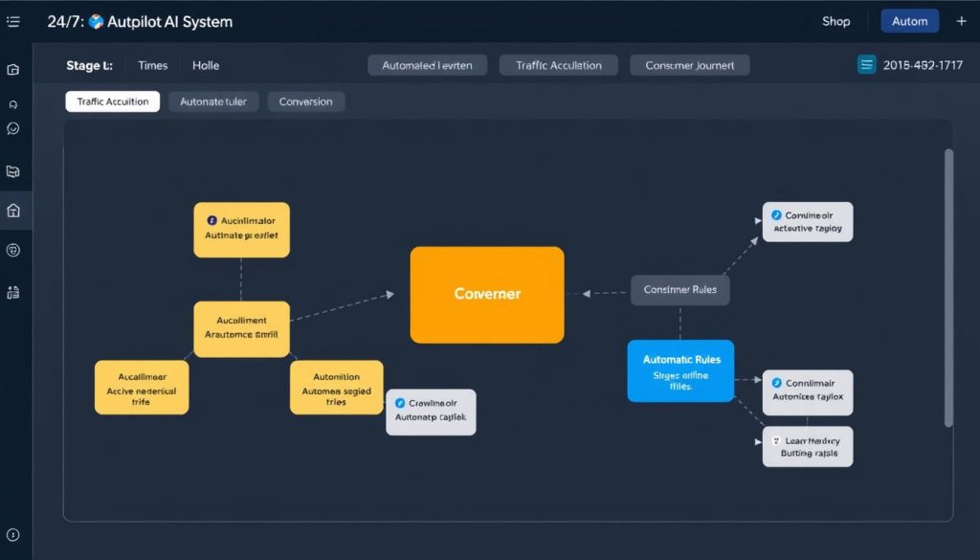Screen dimensions: 980x560
Task: Click the info icon at sidebar bottom
Action: [x=13, y=536]
